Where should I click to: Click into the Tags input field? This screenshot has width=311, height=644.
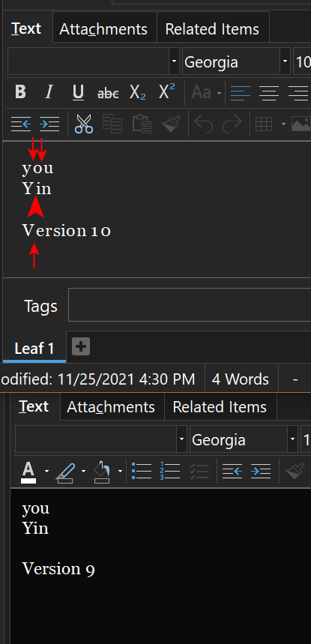[x=190, y=304]
